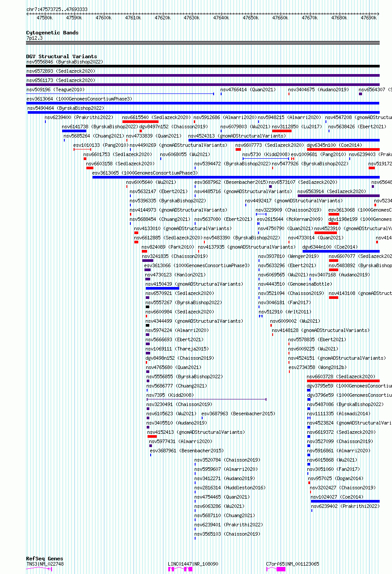Select variant nsv2816314 (Huddleston2016)

pos(230,488)
